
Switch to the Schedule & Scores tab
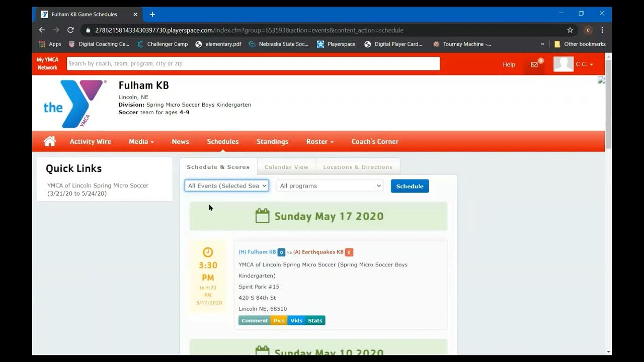(218, 167)
